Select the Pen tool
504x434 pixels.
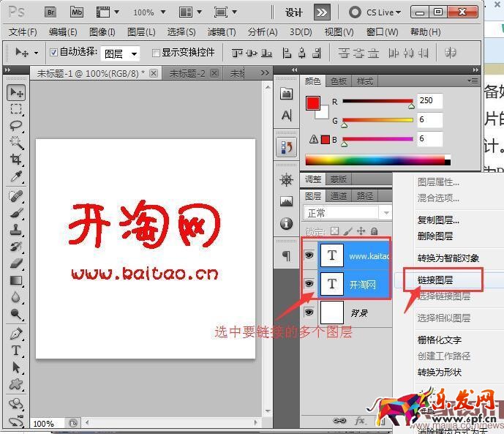click(x=16, y=334)
